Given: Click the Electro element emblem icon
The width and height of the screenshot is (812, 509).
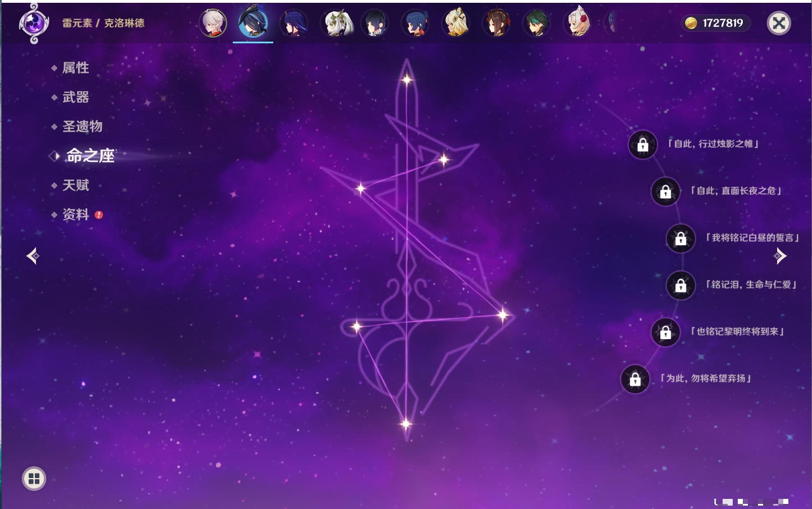Looking at the screenshot, I should coord(34,23).
